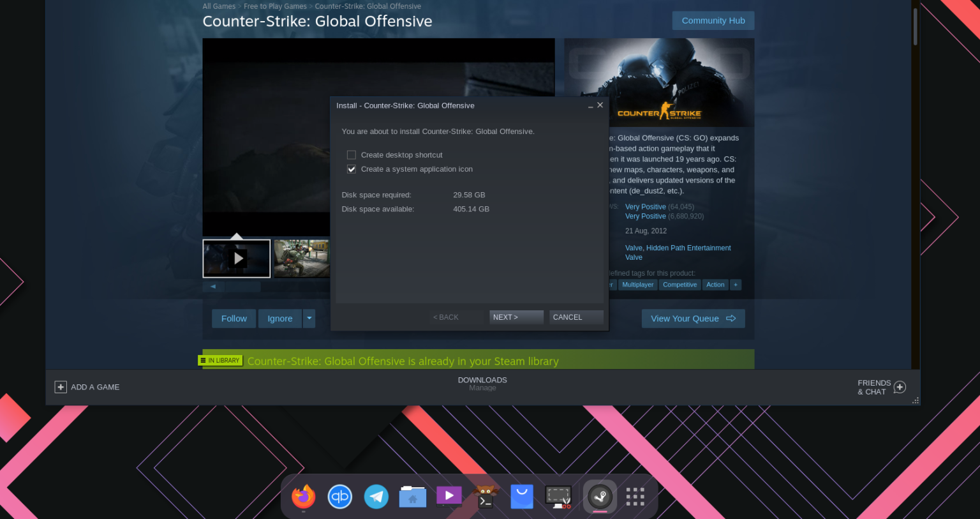The width and height of the screenshot is (980, 519).
Task: Open qBittorrent from the dock
Action: [x=339, y=496]
